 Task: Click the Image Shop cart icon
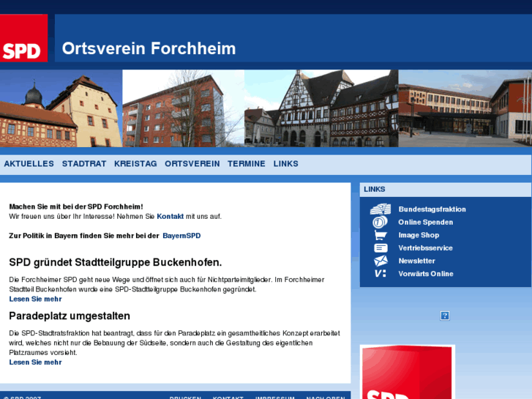click(x=381, y=235)
